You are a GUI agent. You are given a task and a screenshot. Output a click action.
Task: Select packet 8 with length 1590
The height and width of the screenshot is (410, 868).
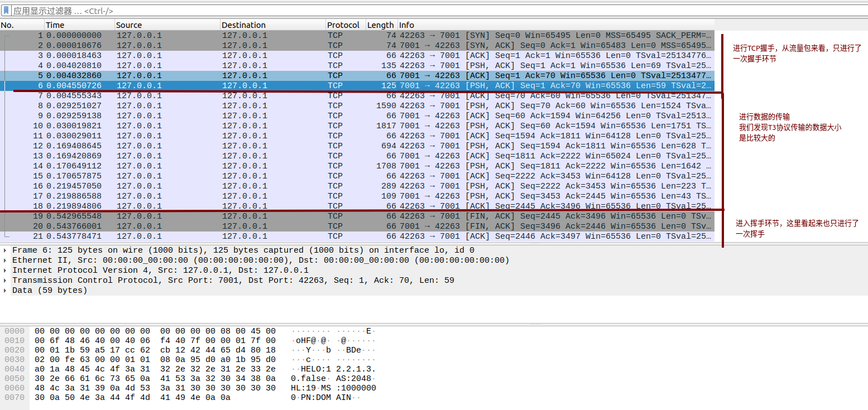pyautogui.click(x=357, y=105)
